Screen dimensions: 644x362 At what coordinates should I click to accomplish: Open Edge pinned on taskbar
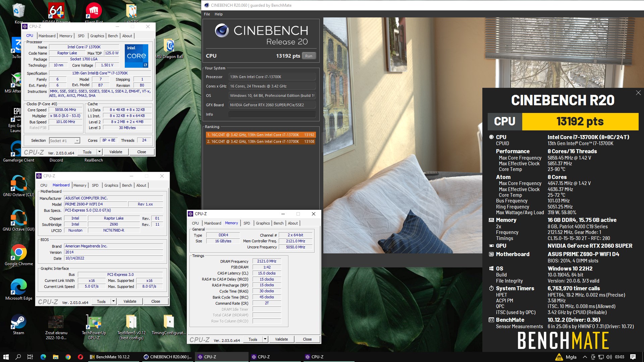point(43,357)
